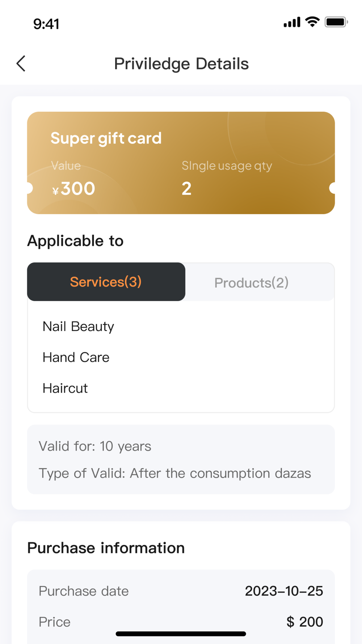This screenshot has height=644, width=362.
Task: Tap the Priviledge Details page title
Action: coord(181,64)
